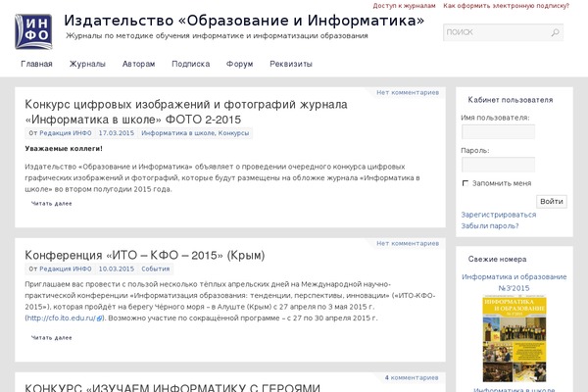
Task: Open Информатика и образование №3'2015 link
Action: click(x=514, y=282)
